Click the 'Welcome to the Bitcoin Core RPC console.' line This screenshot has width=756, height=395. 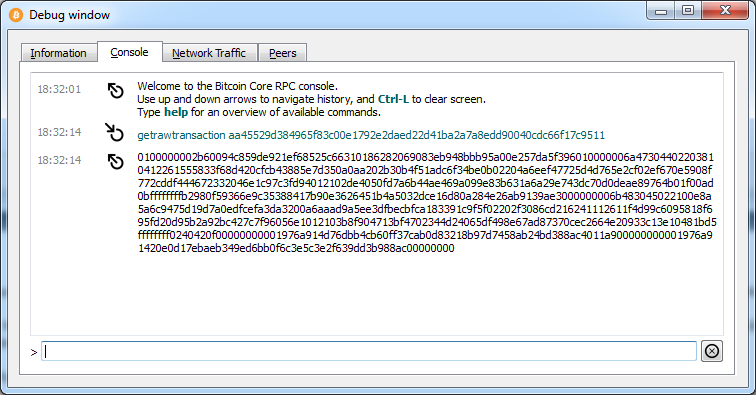click(x=237, y=86)
